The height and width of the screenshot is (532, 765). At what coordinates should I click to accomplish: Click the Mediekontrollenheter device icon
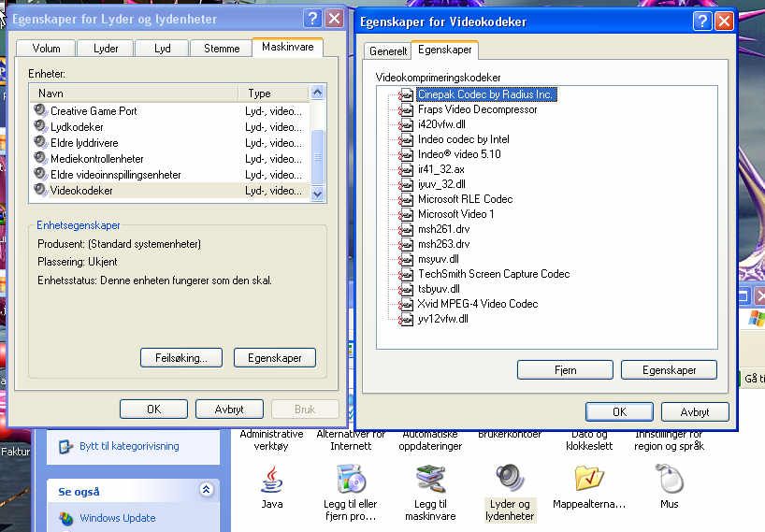click(x=40, y=158)
